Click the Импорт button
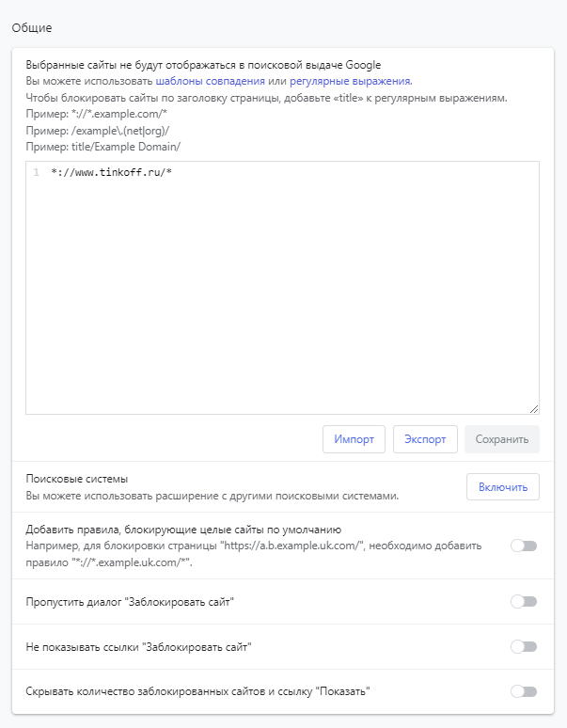567x728 pixels. tap(354, 439)
